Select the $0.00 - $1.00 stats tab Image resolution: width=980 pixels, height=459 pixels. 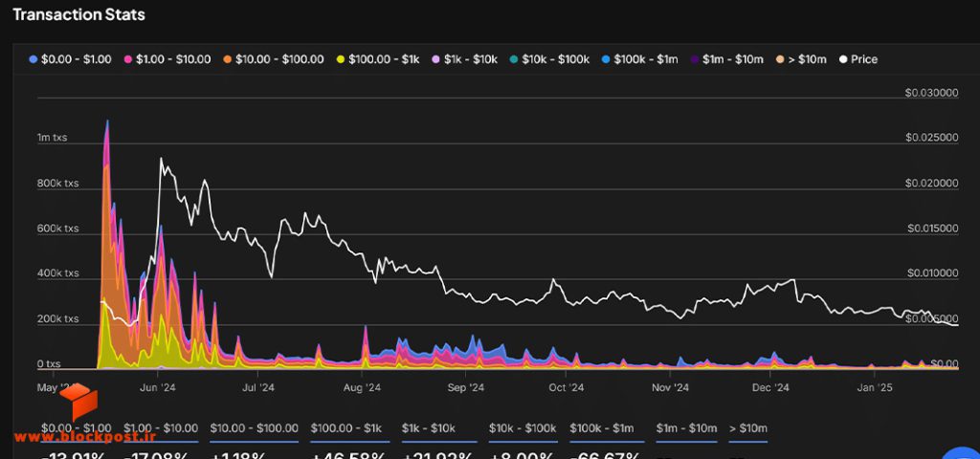(x=77, y=428)
